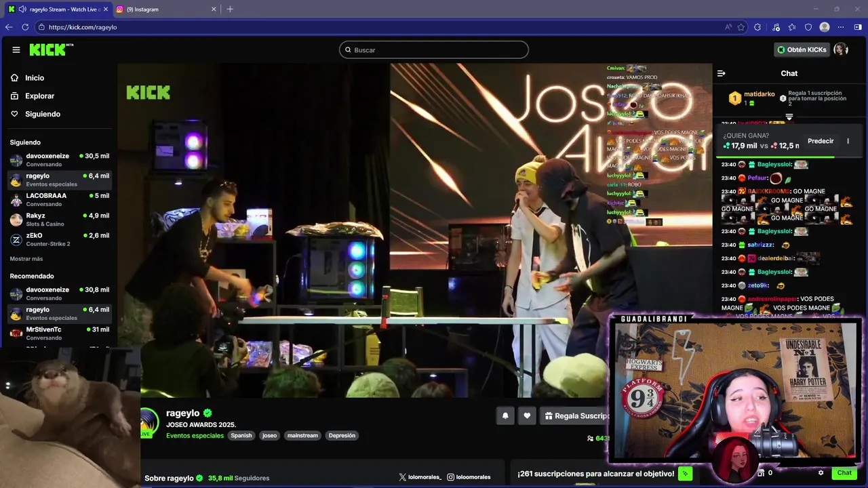Mute the tab audio speaker icon
This screenshot has height=488, width=868.
(x=22, y=9)
